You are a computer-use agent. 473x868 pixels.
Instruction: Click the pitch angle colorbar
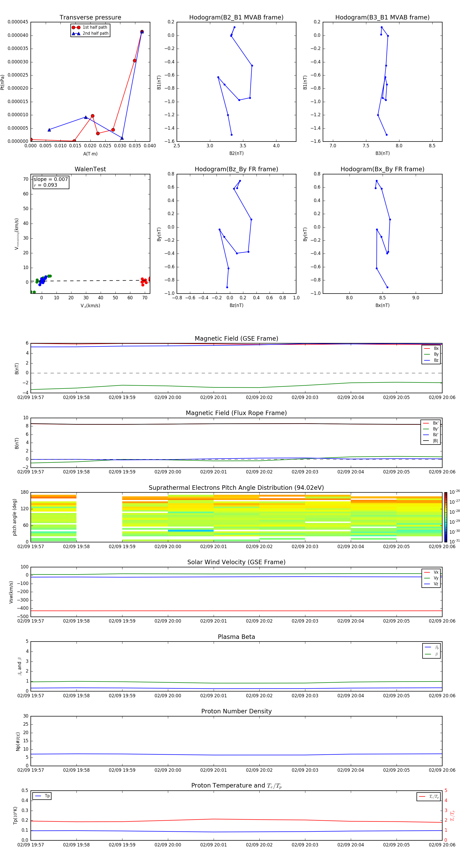point(446,517)
